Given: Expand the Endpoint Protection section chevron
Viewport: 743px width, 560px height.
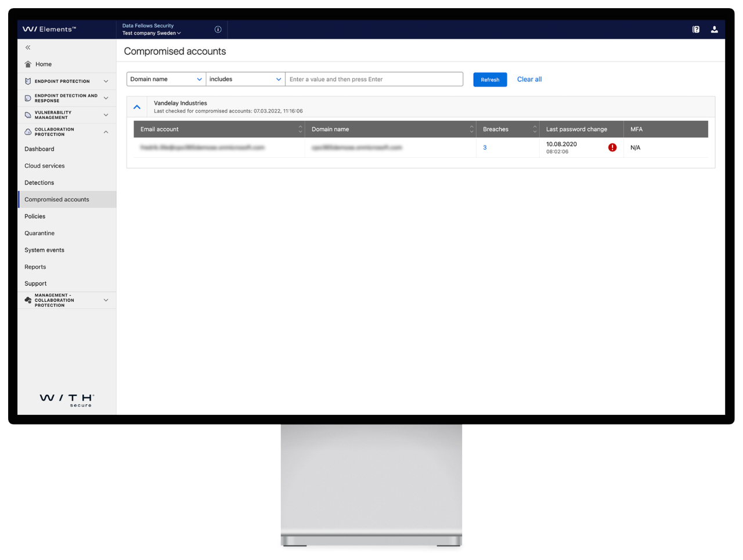Looking at the screenshot, I should coord(106,81).
